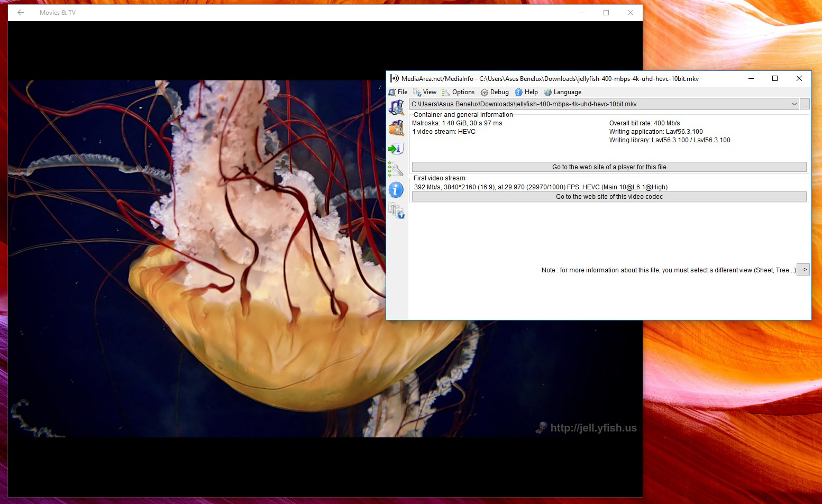
Task: Open preferences via the wrench icon
Action: point(396,169)
